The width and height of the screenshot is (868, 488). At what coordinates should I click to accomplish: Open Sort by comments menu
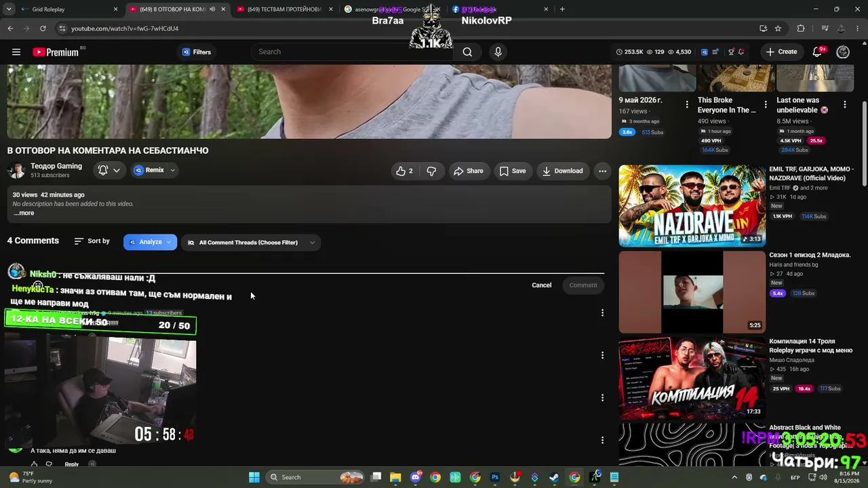92,241
